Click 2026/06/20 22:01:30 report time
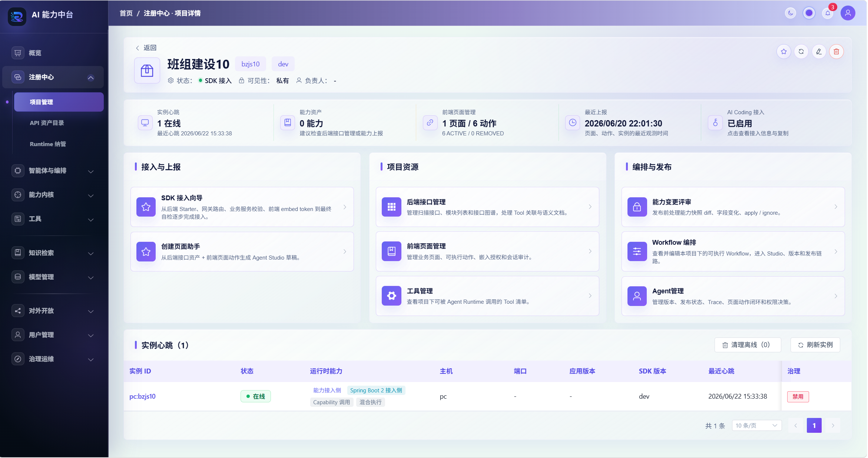868x458 pixels. click(x=623, y=123)
